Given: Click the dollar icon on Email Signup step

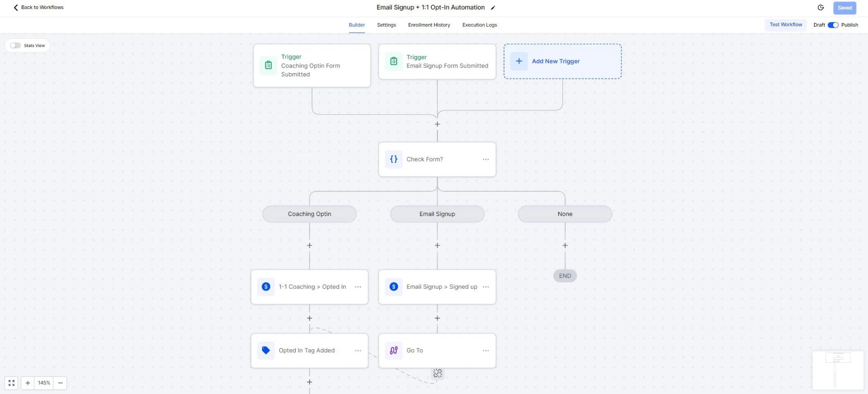Looking at the screenshot, I should [394, 287].
